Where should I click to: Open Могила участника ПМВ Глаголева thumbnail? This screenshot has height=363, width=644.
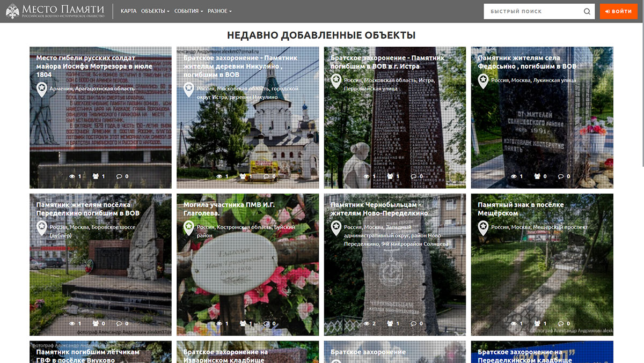click(247, 279)
